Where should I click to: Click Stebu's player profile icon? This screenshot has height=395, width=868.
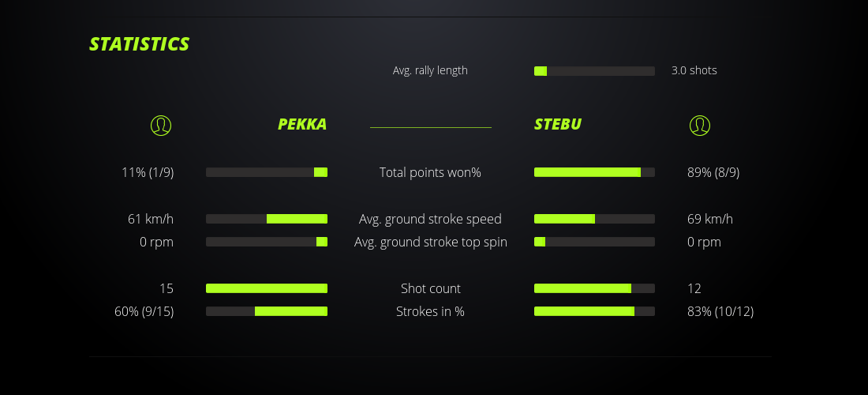700,125
